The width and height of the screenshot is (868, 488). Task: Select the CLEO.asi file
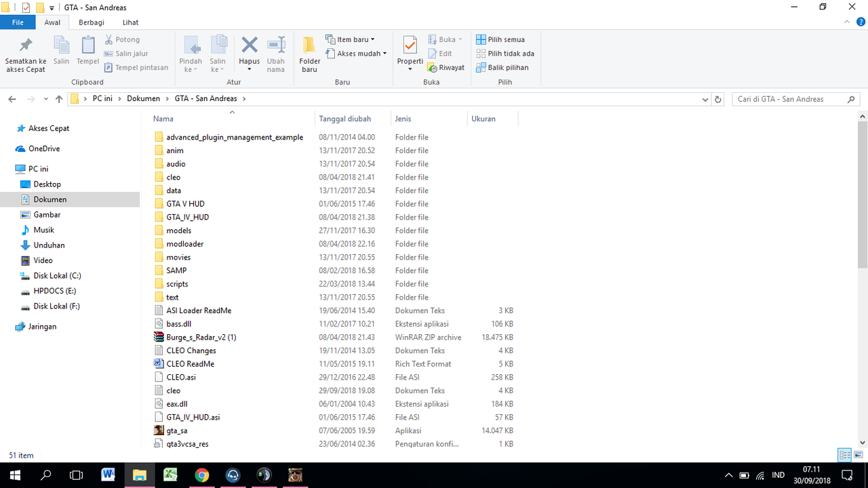[x=181, y=378]
